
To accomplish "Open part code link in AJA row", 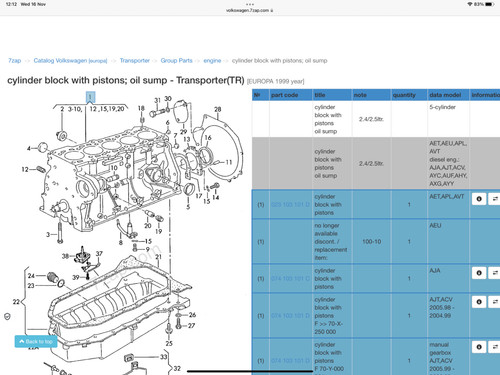I will pyautogui.click(x=290, y=278).
